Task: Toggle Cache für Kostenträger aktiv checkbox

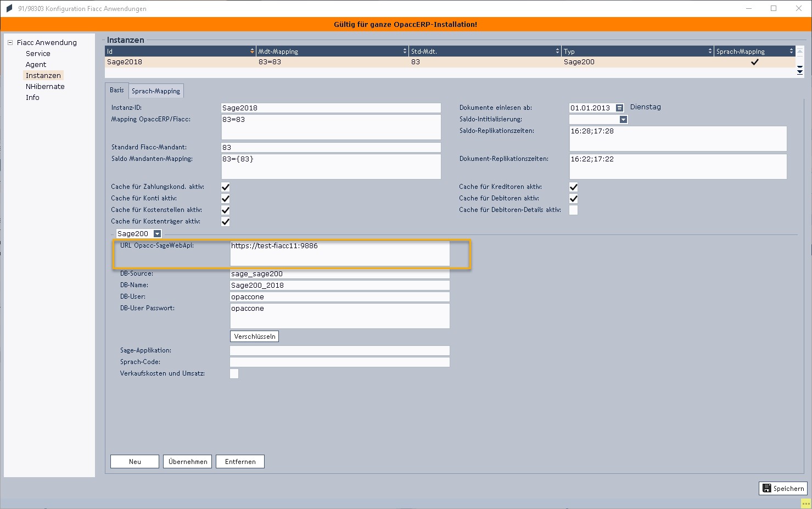Action: click(225, 222)
